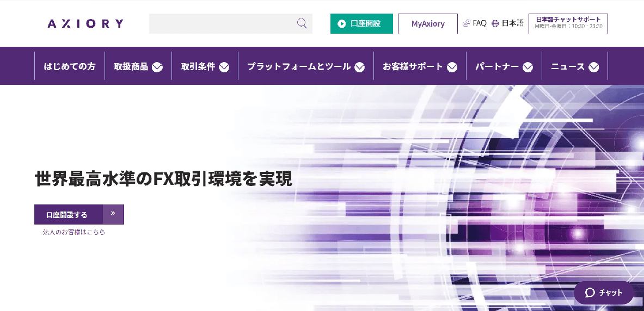Click 世界最高水準のFX取引環境を実現 headline
This screenshot has width=644, height=311.
[163, 178]
